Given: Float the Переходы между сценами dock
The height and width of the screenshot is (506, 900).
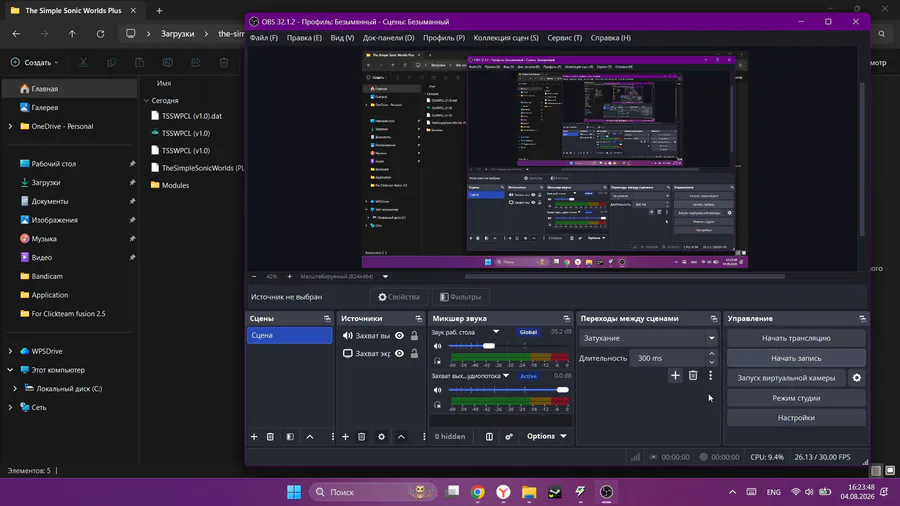Looking at the screenshot, I should click(x=713, y=318).
